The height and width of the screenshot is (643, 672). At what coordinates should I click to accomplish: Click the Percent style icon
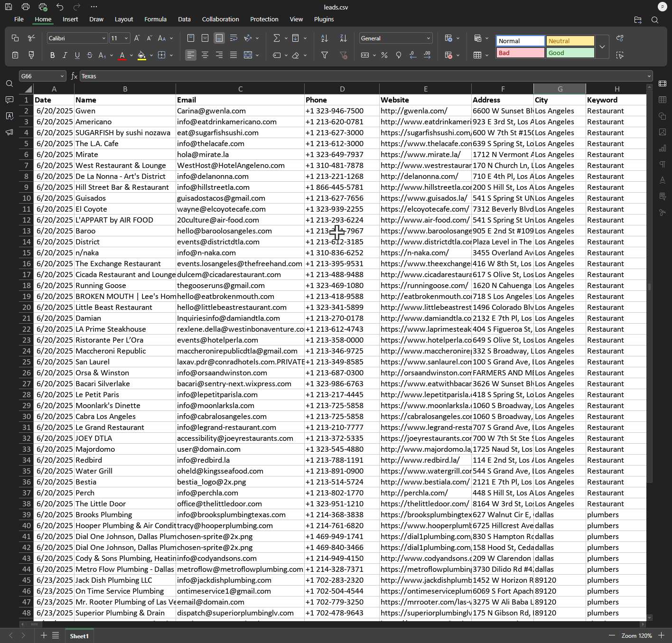click(384, 55)
